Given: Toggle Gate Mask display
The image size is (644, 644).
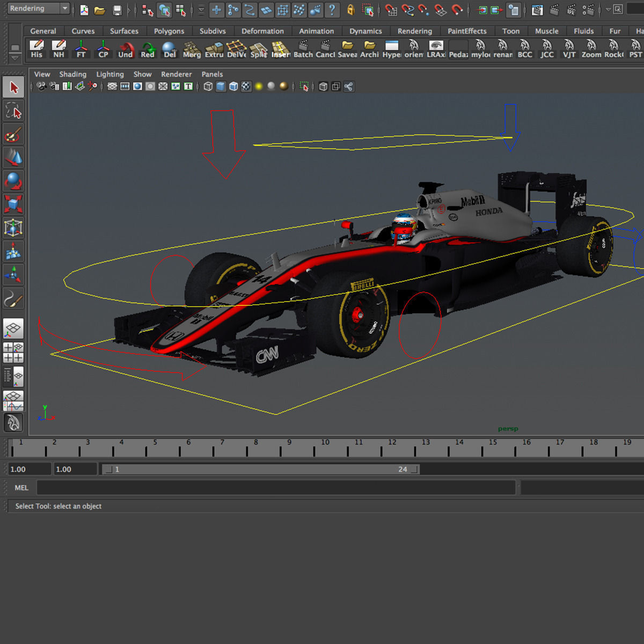Looking at the screenshot, I should [150, 86].
